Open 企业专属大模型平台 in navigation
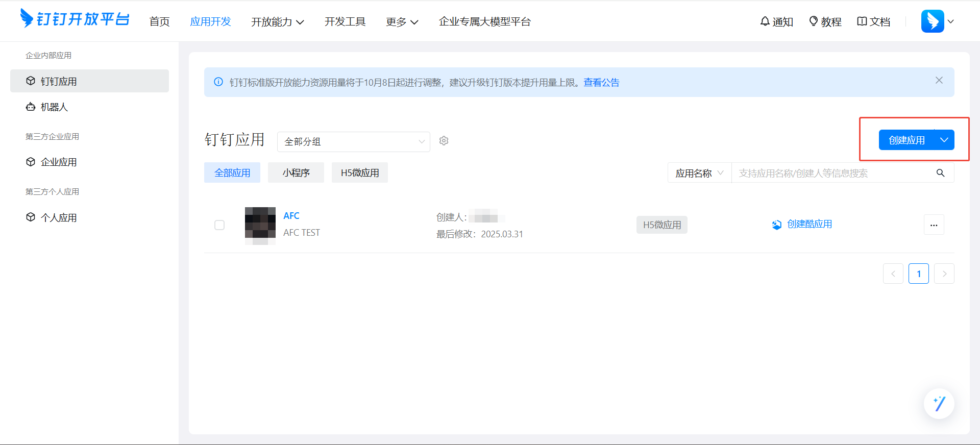This screenshot has width=980, height=445. [485, 21]
